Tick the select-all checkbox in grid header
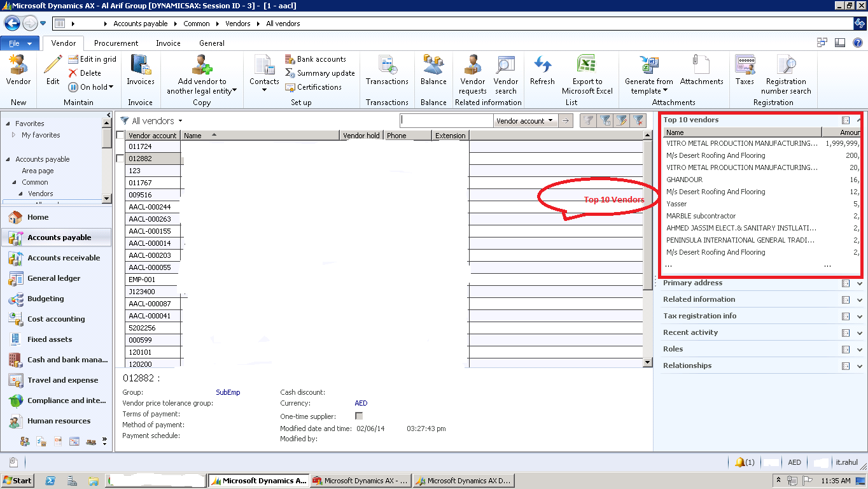 (120, 135)
